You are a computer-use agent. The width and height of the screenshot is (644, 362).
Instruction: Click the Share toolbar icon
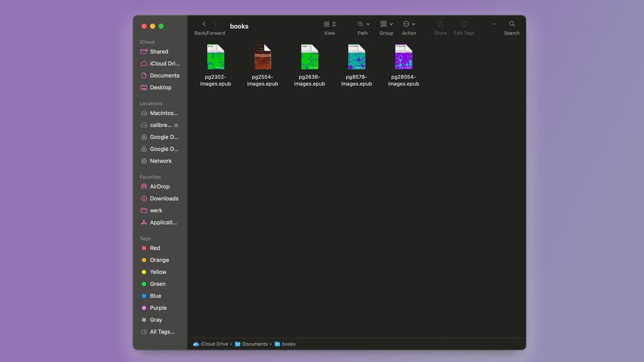440,24
